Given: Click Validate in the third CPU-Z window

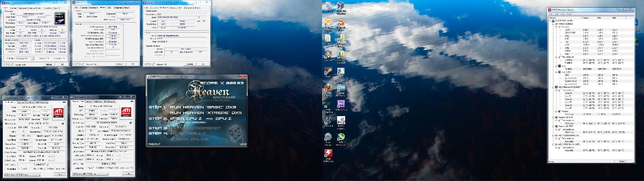Looking at the screenshot, I should point(190,64).
